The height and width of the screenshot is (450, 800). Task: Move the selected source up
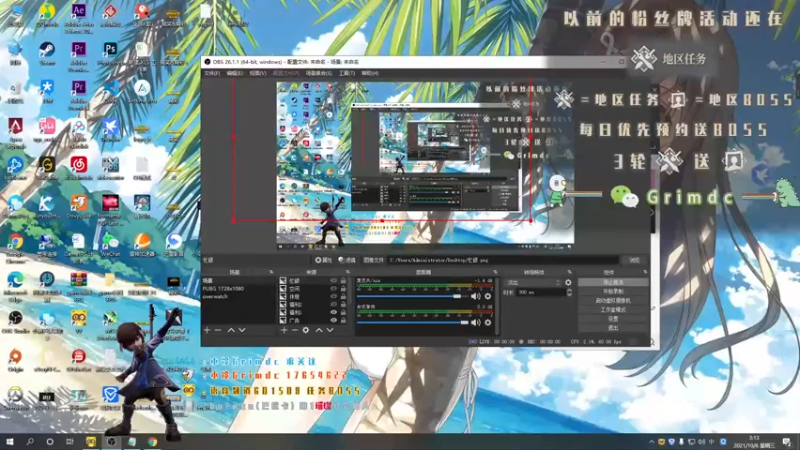click(x=319, y=330)
